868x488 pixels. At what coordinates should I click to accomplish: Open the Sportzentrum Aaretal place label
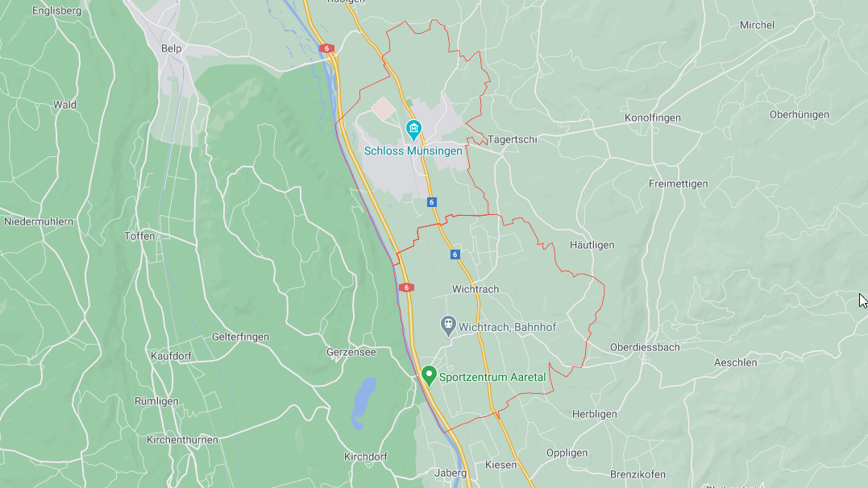tap(492, 378)
